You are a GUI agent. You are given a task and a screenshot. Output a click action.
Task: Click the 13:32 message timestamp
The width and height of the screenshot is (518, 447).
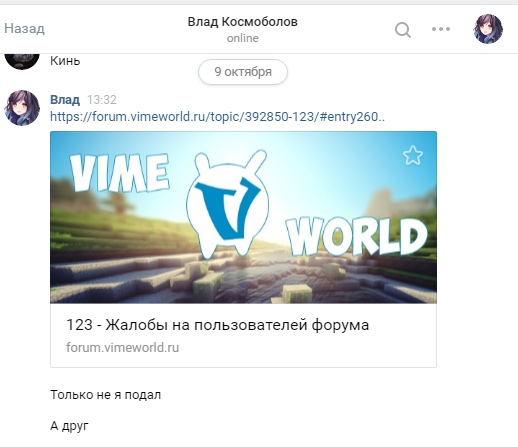102,100
